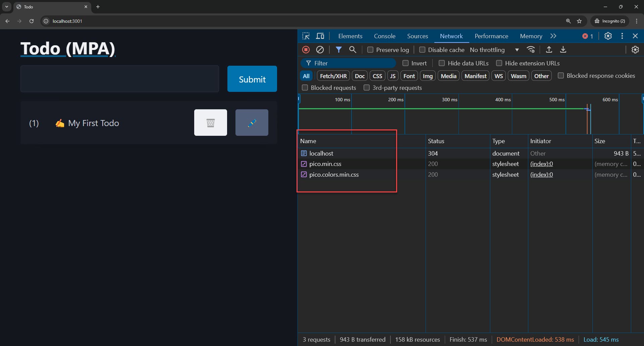The height and width of the screenshot is (346, 644).
Task: Open the tab search dropdown arrow
Action: 7,7
